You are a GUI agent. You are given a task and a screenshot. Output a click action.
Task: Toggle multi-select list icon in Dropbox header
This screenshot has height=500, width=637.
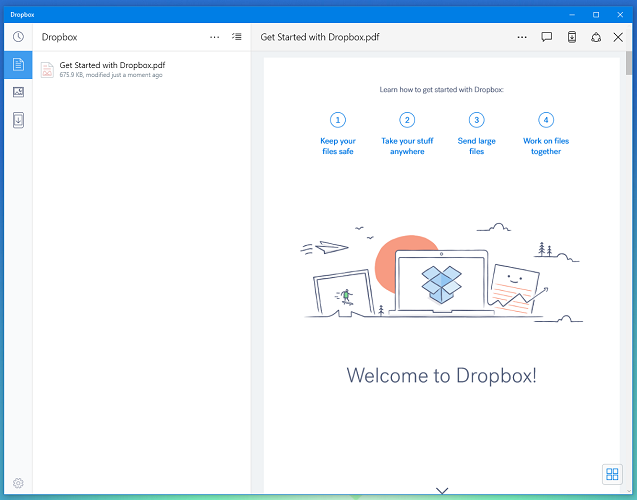tap(237, 37)
